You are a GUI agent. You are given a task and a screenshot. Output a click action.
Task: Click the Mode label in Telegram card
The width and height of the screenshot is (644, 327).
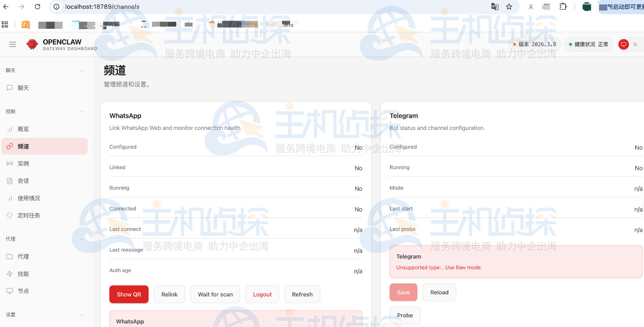click(397, 188)
